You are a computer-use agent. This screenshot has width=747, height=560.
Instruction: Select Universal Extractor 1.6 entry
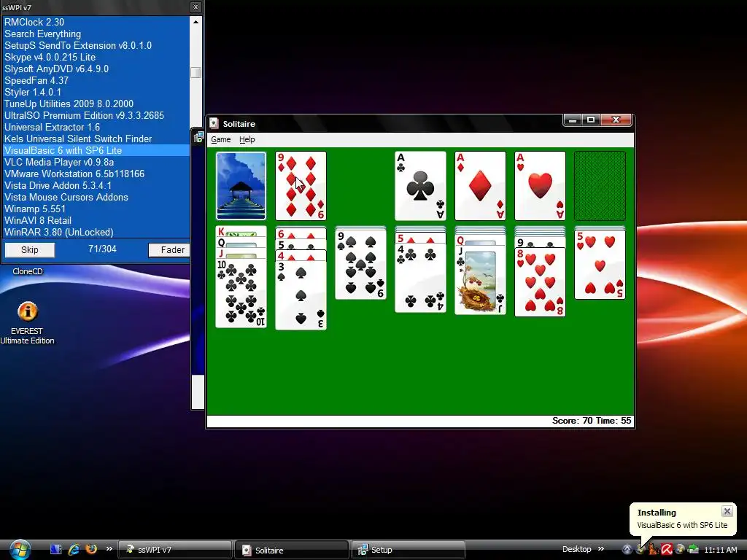pos(96,127)
